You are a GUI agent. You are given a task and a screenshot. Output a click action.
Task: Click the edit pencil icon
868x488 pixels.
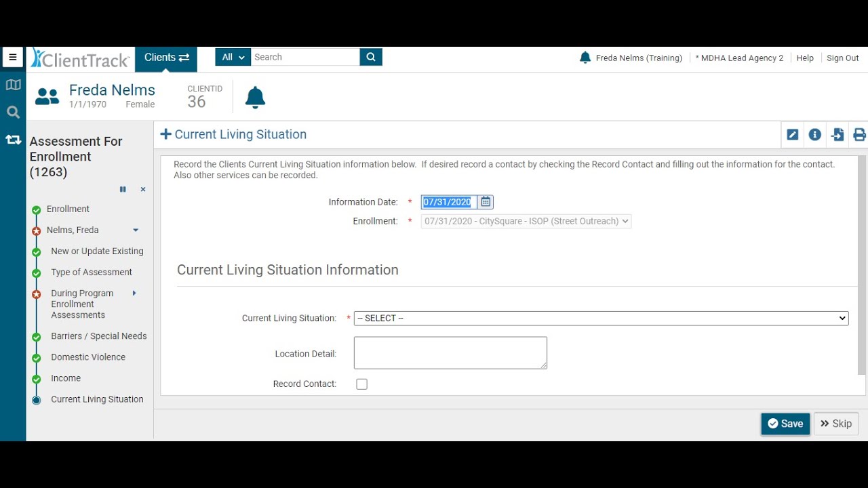tap(792, 135)
